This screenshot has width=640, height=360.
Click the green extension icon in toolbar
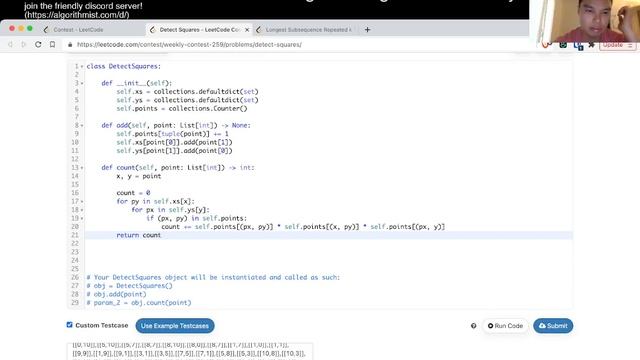(x=563, y=45)
